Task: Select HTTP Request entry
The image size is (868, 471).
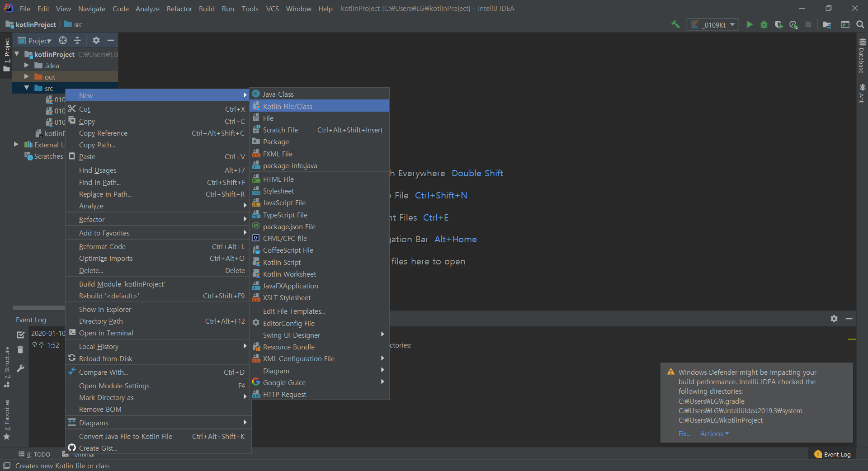Action: 319,394
